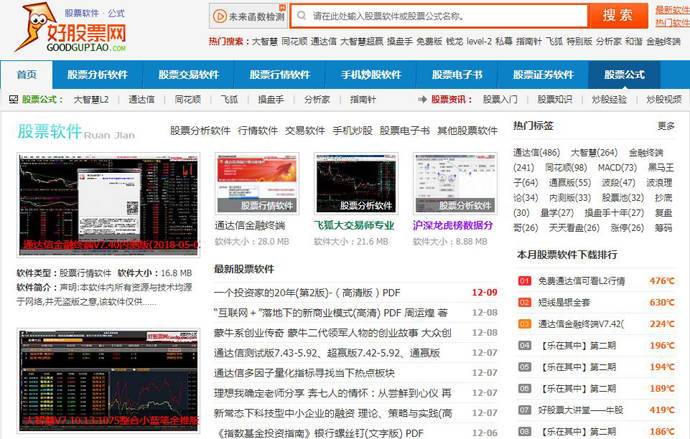Open the 一个投资家的20年 PDF article link
The image size is (690, 439).
307,293
